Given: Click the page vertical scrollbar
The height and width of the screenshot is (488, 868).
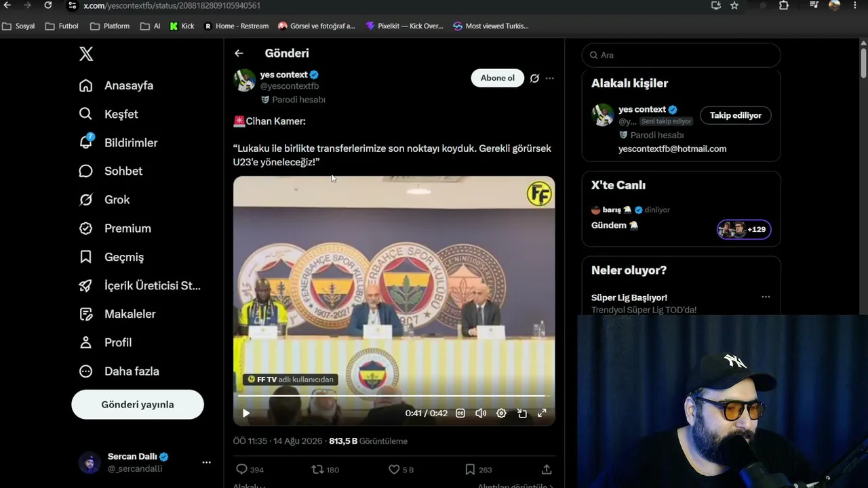Looking at the screenshot, I should click(x=863, y=62).
